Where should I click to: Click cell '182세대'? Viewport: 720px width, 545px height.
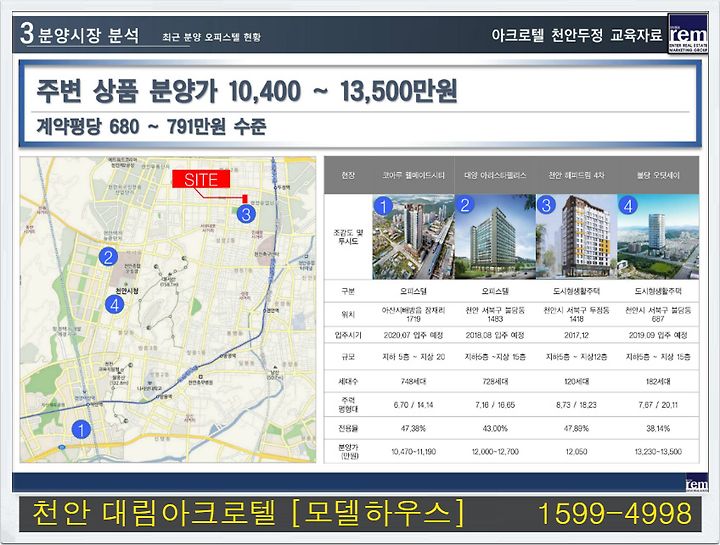tap(658, 381)
